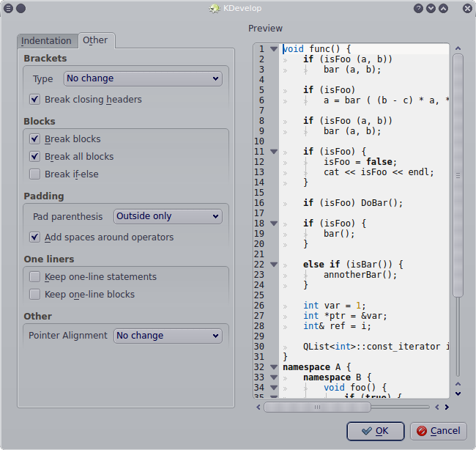Click the 'Pointer Alignment' label
This screenshot has width=476, height=450.
(68, 336)
